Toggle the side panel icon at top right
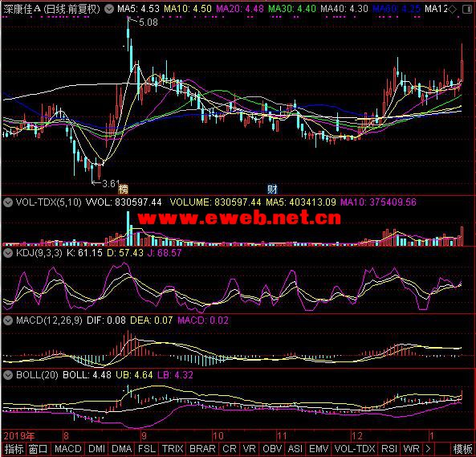The image size is (476, 457). click(467, 10)
